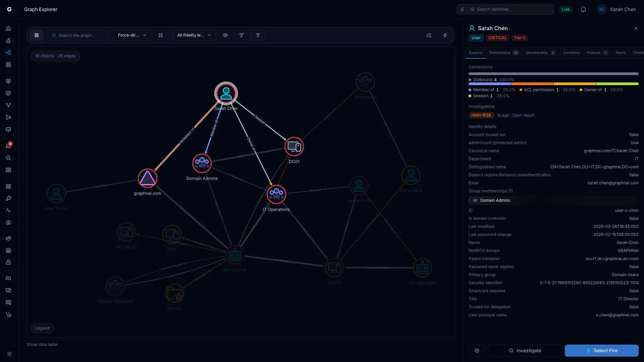Open the star shield sidebar icon
The width and height of the screenshot is (644, 362).
[x=8, y=81]
